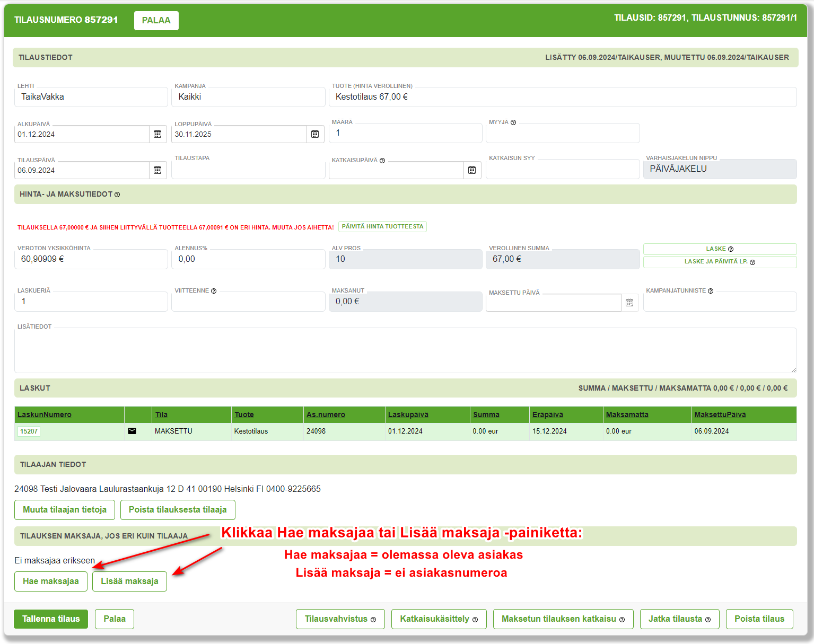Click the green PALAA button in header
The width and height of the screenshot is (814, 644).
pos(156,21)
